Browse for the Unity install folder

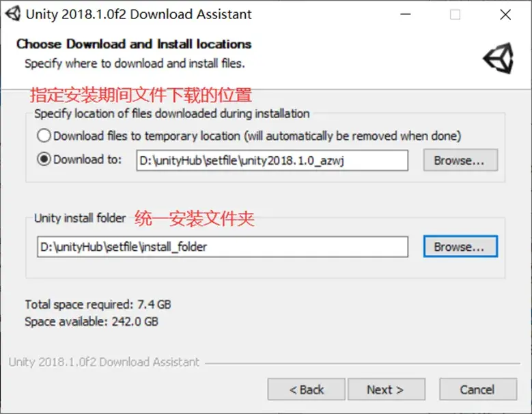[x=460, y=247]
